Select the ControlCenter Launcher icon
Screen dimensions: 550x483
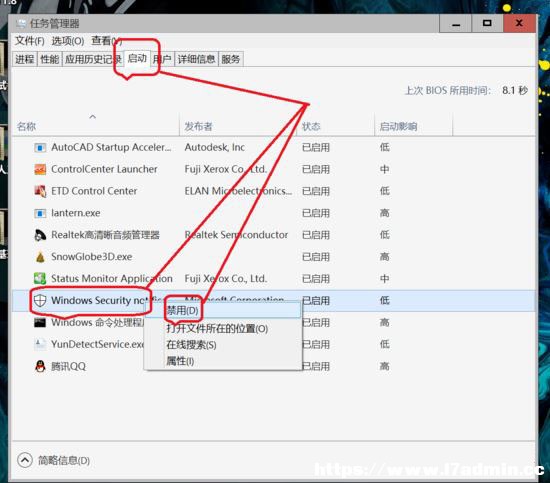point(40,169)
